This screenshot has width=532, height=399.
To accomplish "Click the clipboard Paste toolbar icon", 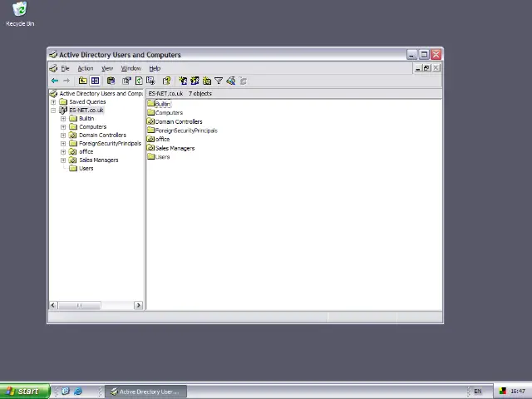I will coord(111,81).
